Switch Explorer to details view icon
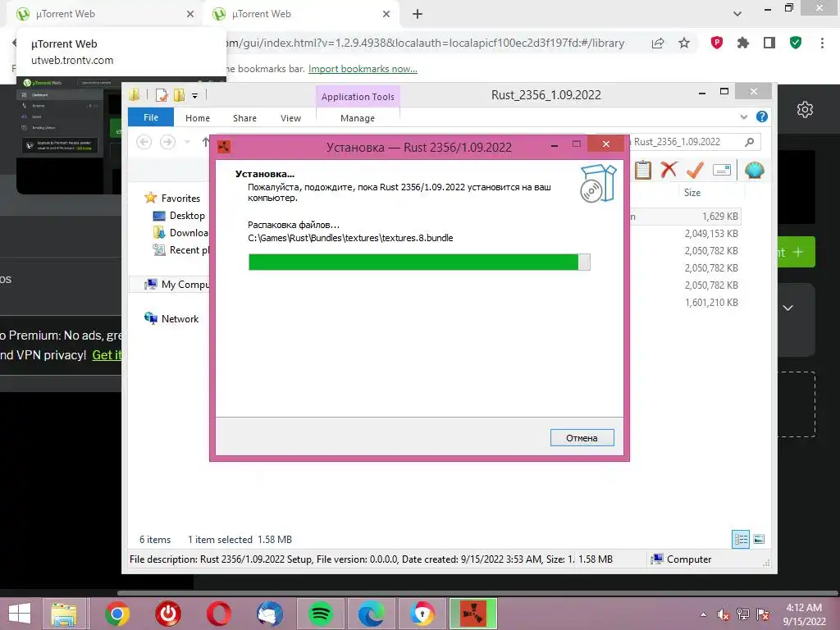Viewport: 840px width, 630px height. coord(741,539)
